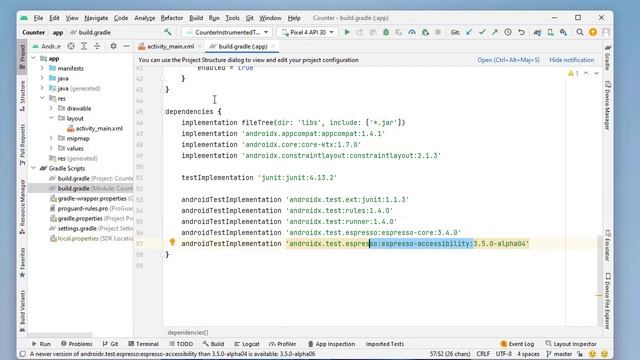Expand the values folder
The image size is (640, 360).
coord(51,148)
